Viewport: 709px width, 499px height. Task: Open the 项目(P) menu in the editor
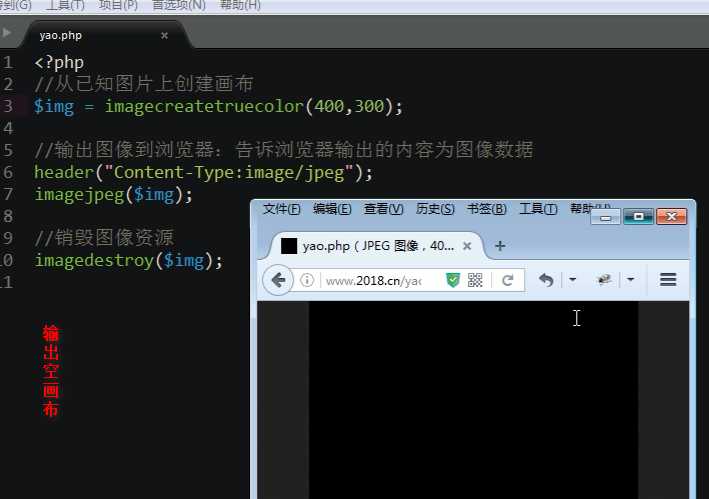(118, 5)
